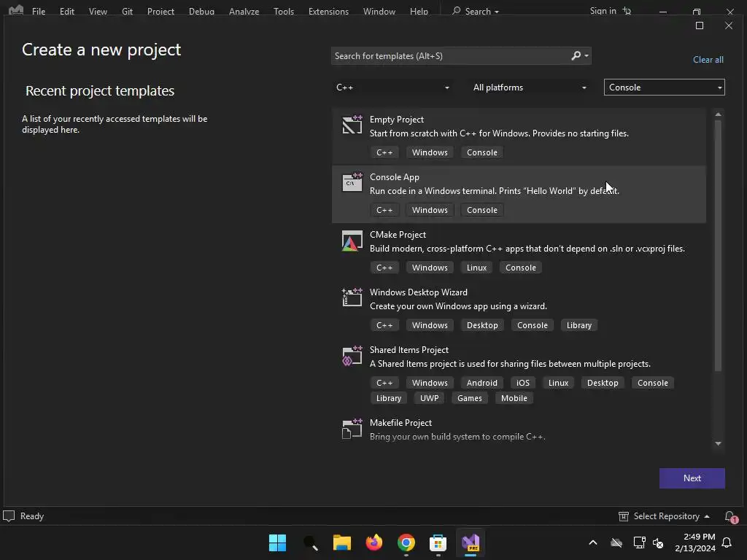Open File Explorer from the taskbar
Viewport: 747px width, 560px height.
[341, 542]
